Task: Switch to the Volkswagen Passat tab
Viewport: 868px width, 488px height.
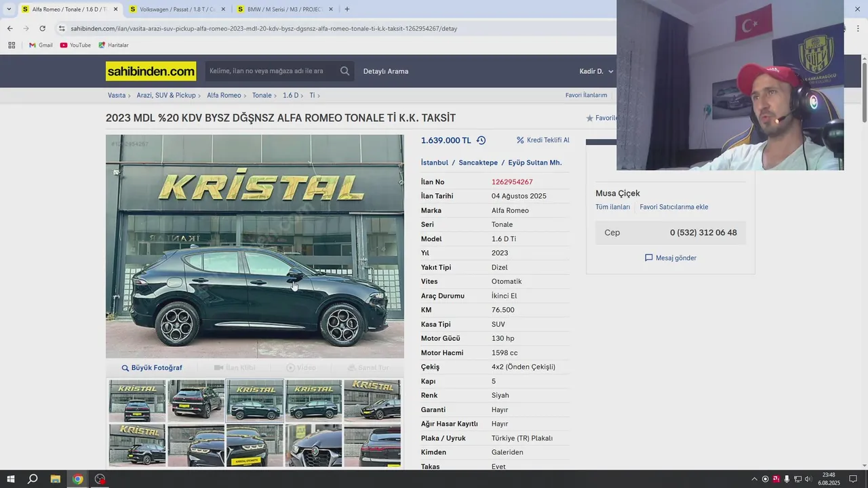Action: tap(177, 9)
